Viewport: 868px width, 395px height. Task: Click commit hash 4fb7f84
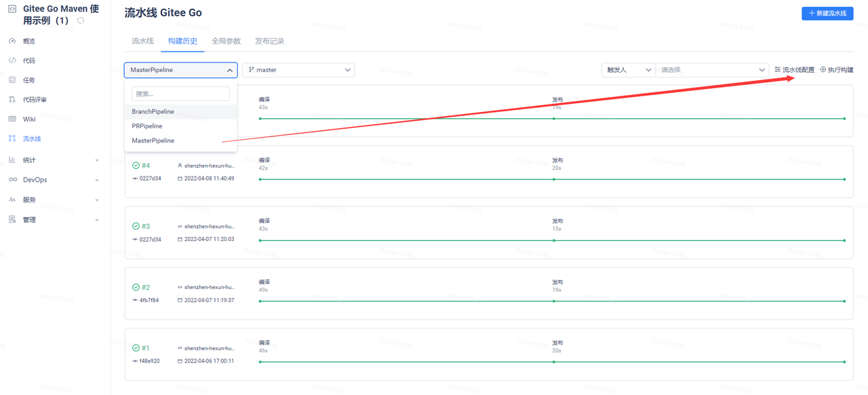coord(149,300)
